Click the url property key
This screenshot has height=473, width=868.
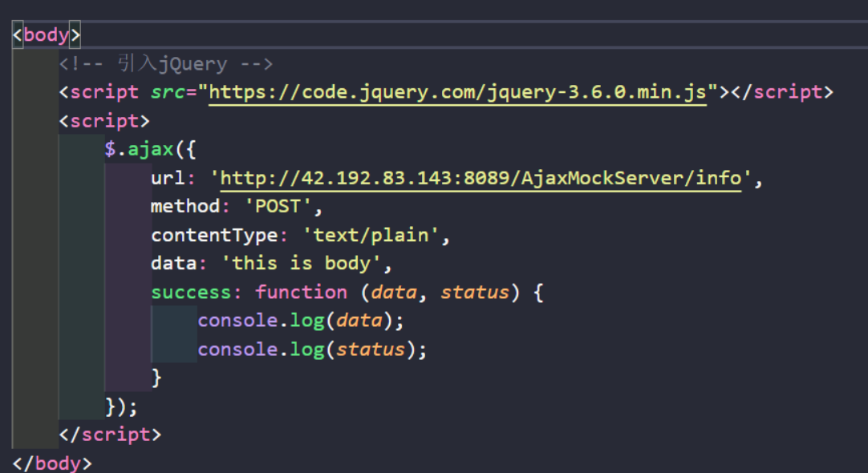pos(168,178)
